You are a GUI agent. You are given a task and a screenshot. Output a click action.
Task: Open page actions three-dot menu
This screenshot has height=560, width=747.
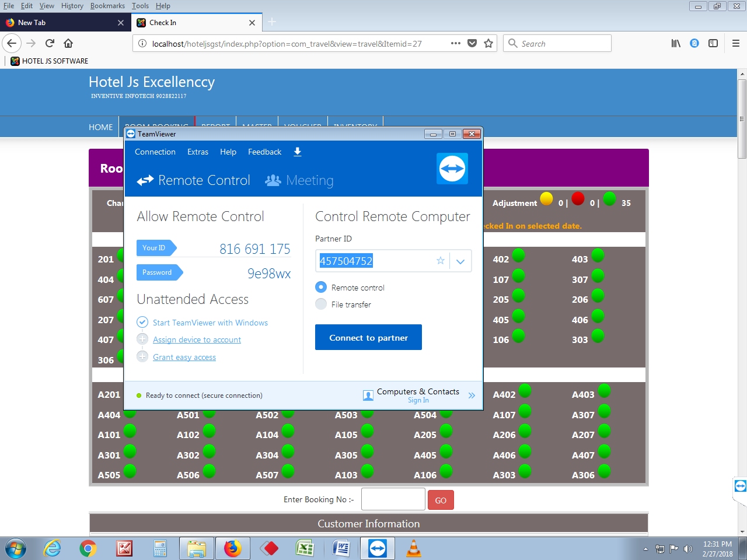point(456,43)
